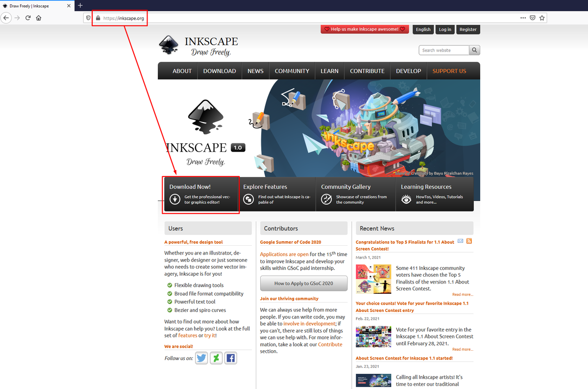The height and width of the screenshot is (389, 588).
Task: Open the ABOUT menu item
Action: tap(182, 71)
